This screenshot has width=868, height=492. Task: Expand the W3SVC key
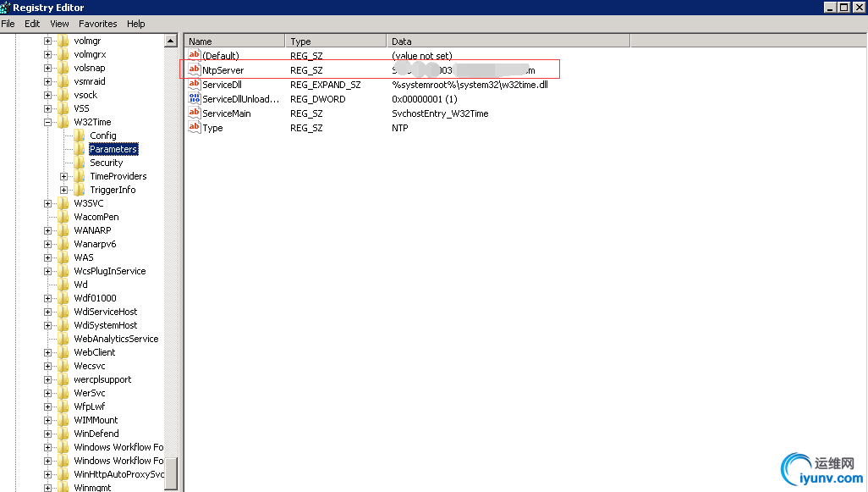tap(47, 204)
